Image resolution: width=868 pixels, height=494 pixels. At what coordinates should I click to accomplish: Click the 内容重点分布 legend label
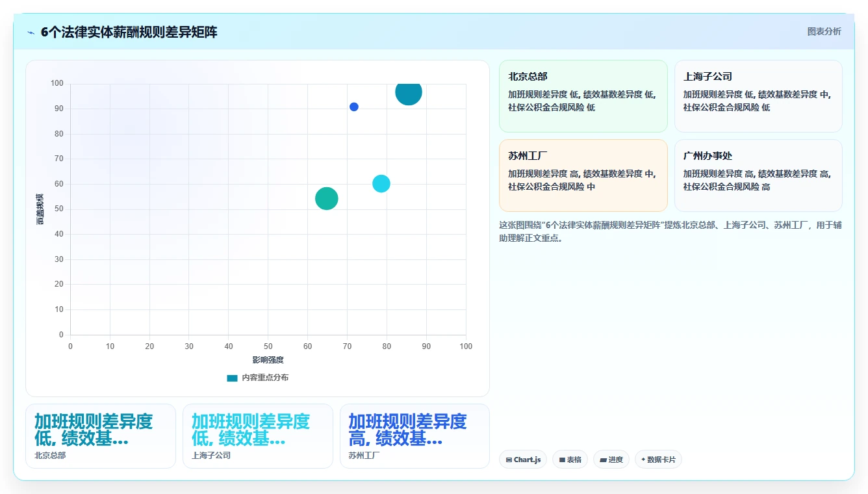click(x=265, y=378)
